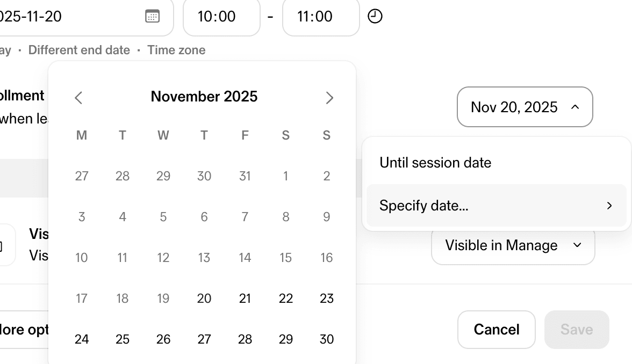
Task: Choose November 30 in the calendar
Action: 327,339
